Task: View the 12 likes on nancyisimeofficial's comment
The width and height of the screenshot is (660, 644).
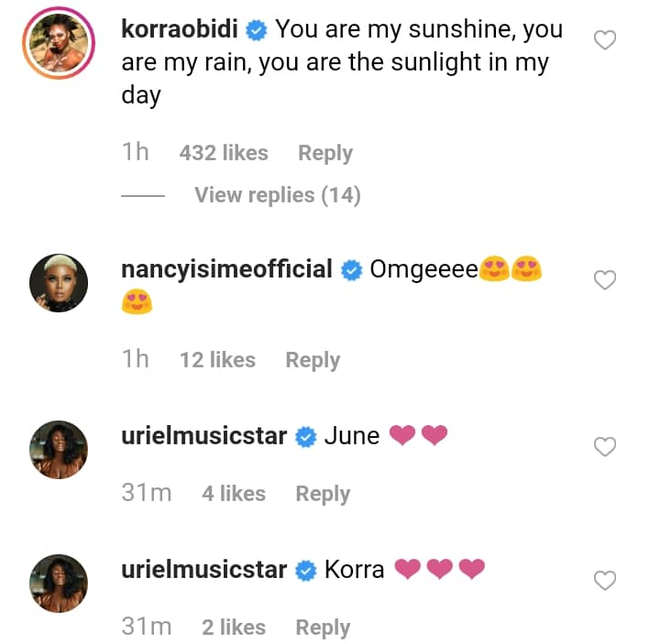Action: (217, 360)
